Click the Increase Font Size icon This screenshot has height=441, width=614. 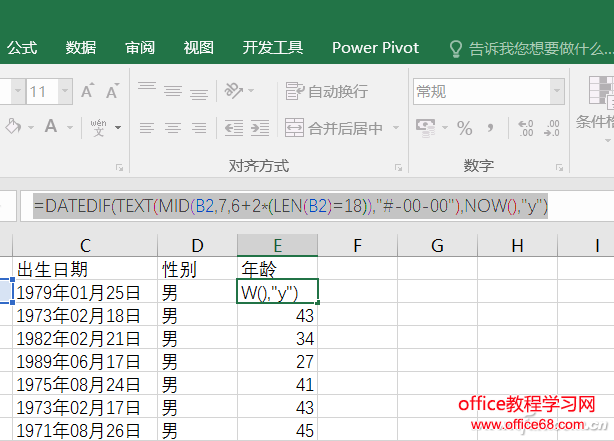[x=88, y=91]
